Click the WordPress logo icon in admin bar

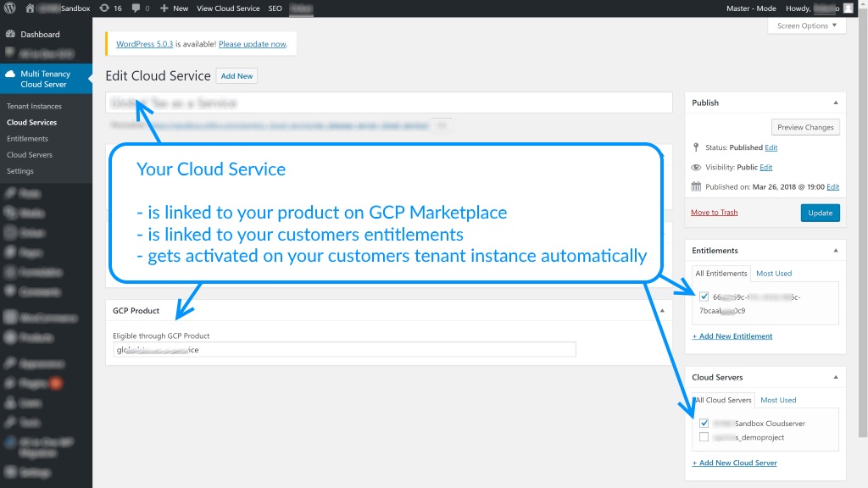click(x=10, y=8)
